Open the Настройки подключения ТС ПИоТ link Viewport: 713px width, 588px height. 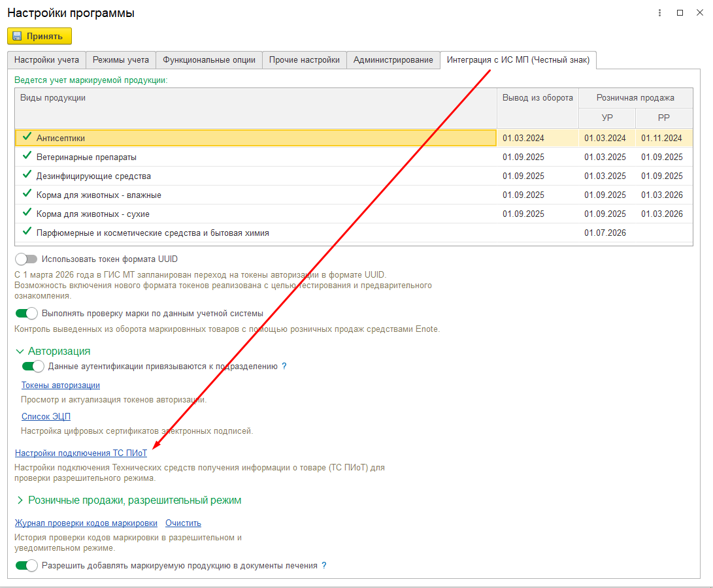[x=81, y=452]
